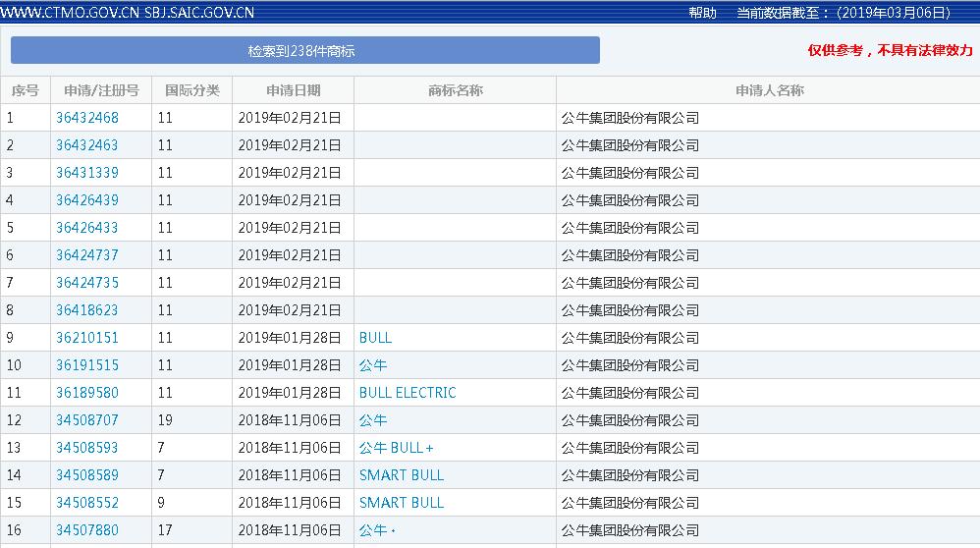Open registration number 36189580

(86, 393)
